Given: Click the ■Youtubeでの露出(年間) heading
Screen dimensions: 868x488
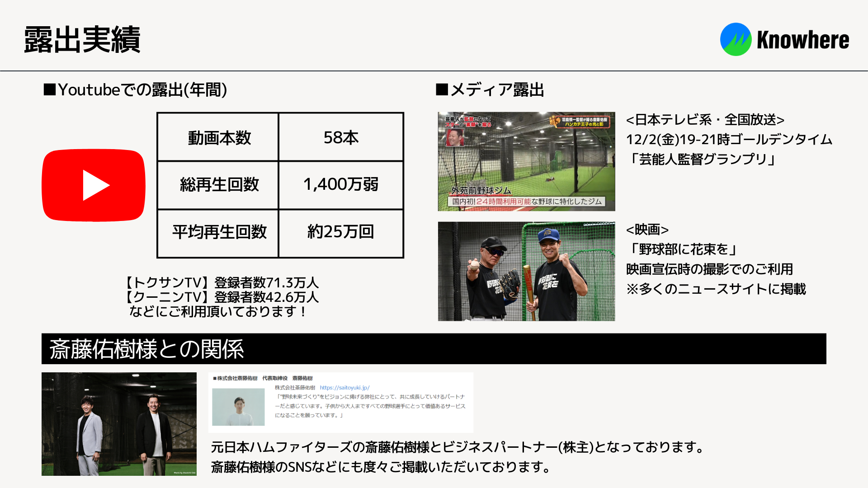Looking at the screenshot, I should click(135, 90).
